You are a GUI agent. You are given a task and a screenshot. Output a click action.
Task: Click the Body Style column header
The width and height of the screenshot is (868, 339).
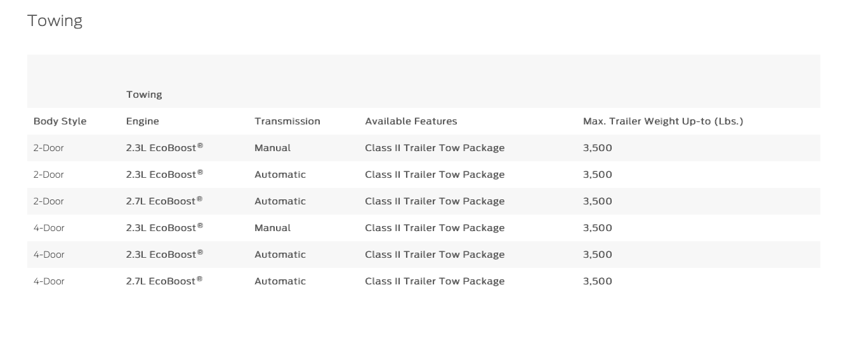[x=60, y=121]
